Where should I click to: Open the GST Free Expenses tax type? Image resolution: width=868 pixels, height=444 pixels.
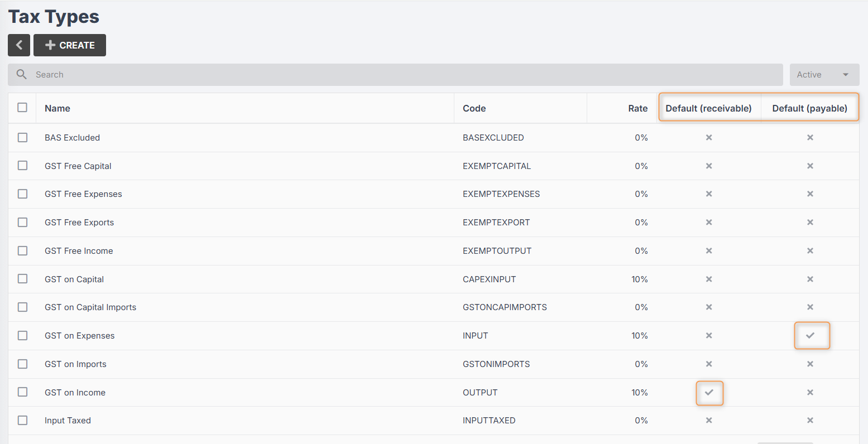(83, 194)
